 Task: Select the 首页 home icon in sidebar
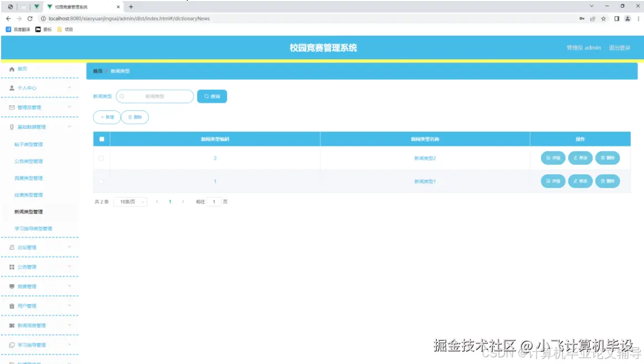[12, 68]
